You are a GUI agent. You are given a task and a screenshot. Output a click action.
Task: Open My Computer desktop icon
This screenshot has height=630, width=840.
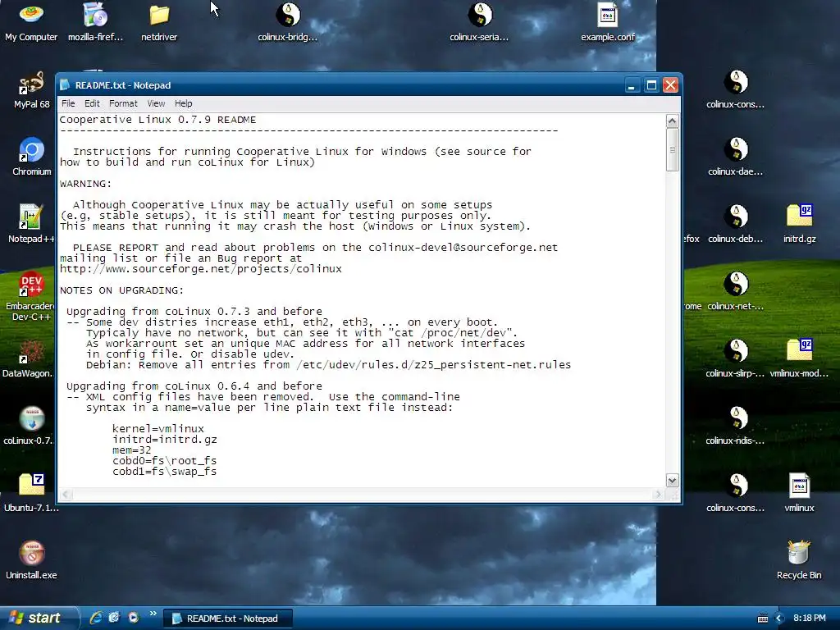[x=31, y=22]
